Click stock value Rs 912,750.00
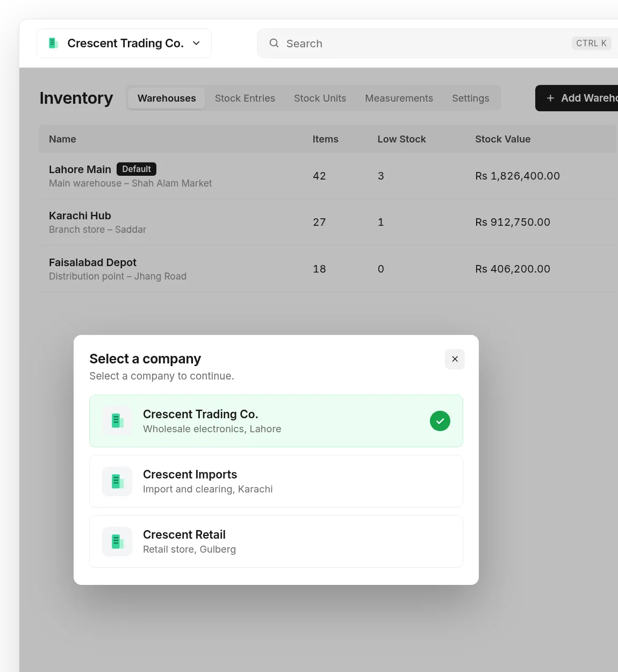618x672 pixels. click(513, 222)
